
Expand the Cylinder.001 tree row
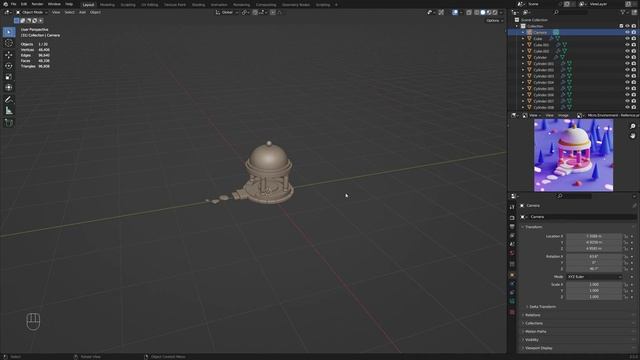pyautogui.click(x=523, y=64)
